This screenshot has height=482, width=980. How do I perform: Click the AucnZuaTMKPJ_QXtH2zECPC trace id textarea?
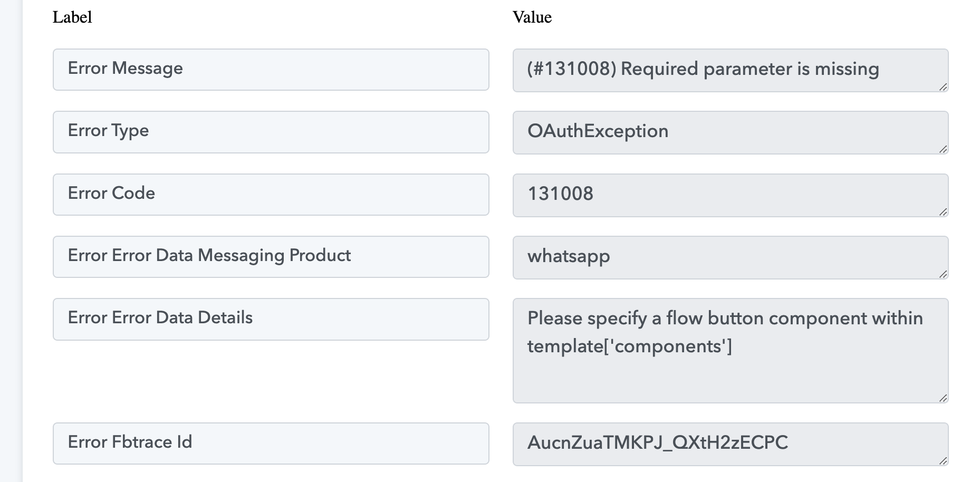[x=731, y=444]
